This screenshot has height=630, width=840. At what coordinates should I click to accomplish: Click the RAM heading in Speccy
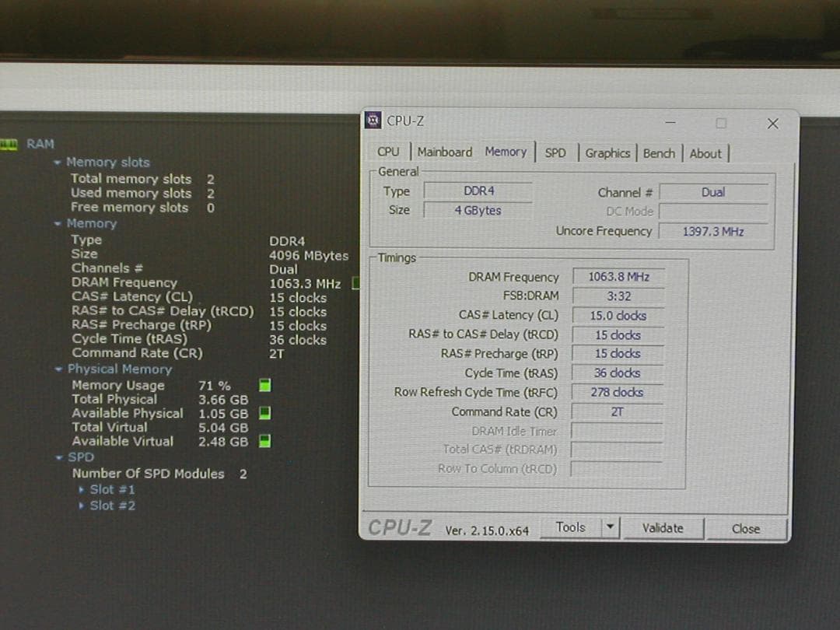(40, 144)
